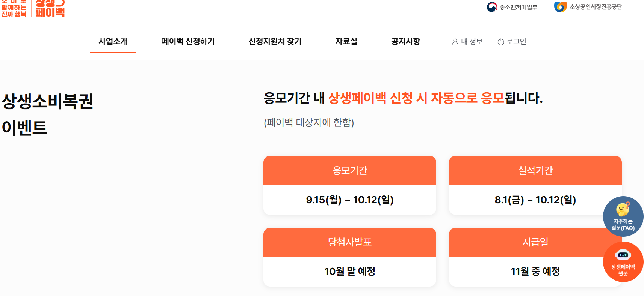Click the 응모기간 card header
644x296 pixels.
pyautogui.click(x=349, y=170)
